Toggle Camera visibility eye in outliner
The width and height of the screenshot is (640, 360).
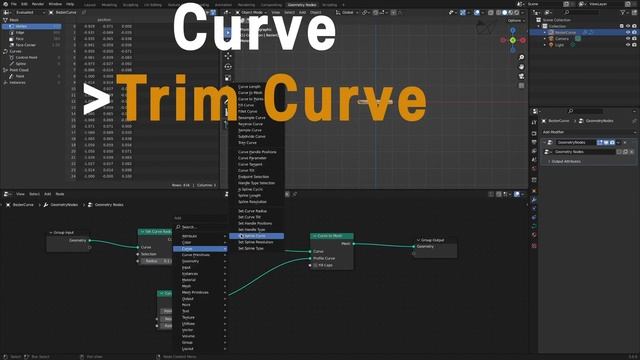(x=628, y=38)
